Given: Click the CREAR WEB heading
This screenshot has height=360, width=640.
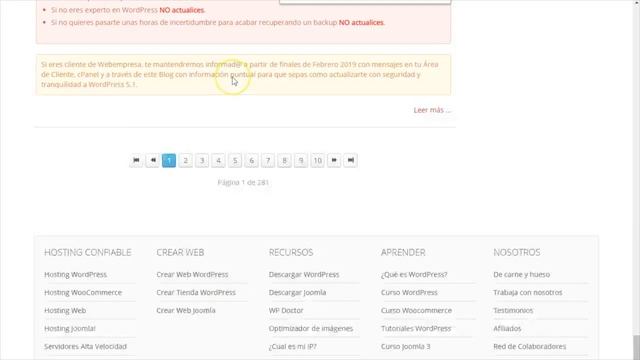Looking at the screenshot, I should pyautogui.click(x=180, y=252).
